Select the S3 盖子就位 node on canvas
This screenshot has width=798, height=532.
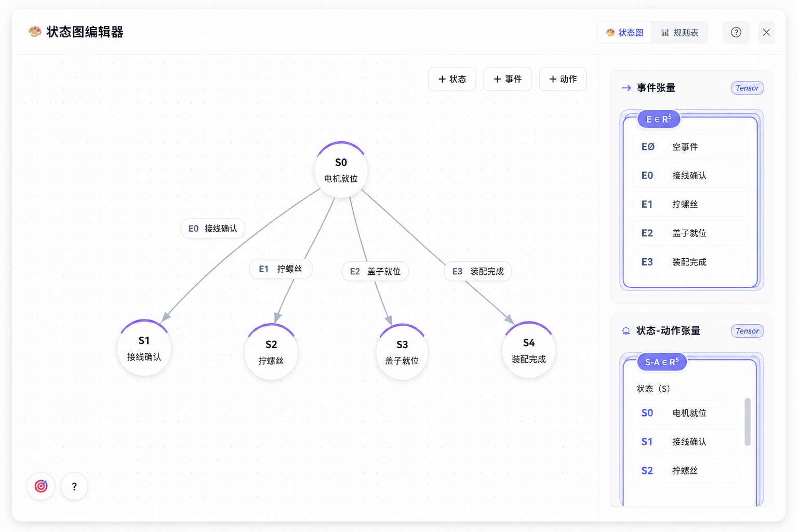click(x=402, y=352)
